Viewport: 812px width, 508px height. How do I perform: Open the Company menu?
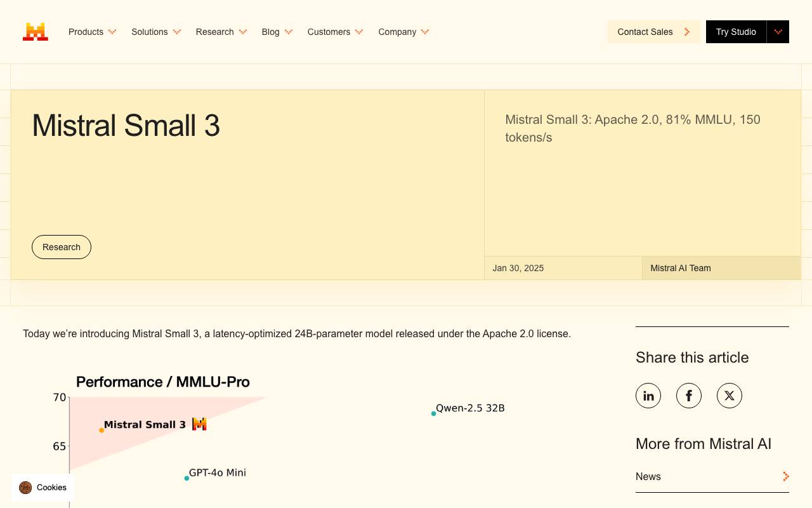coord(403,32)
